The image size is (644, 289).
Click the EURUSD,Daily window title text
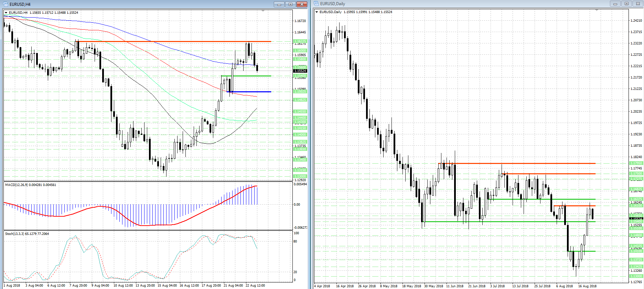(x=333, y=4)
